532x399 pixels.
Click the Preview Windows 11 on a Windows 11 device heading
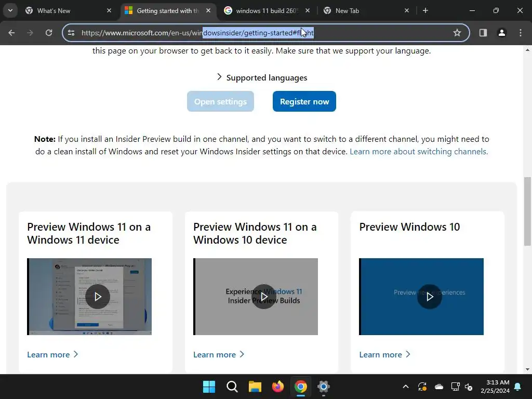89,233
